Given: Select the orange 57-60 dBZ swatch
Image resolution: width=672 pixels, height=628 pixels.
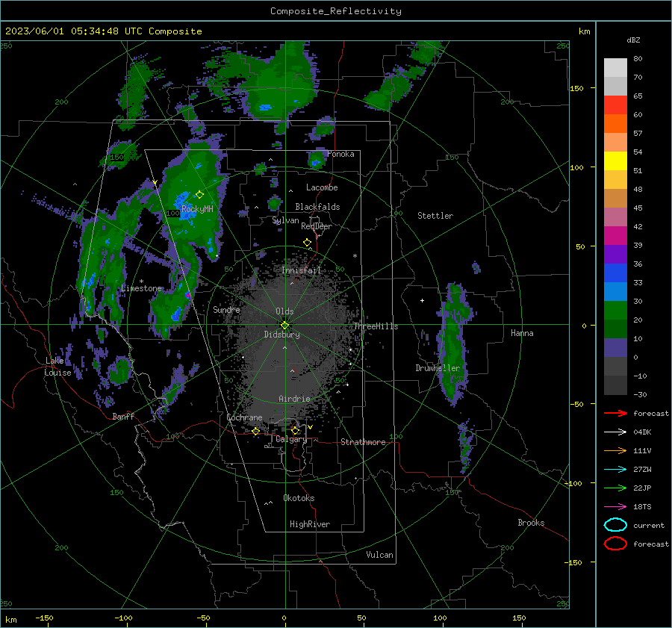Looking at the screenshot, I should tap(615, 123).
